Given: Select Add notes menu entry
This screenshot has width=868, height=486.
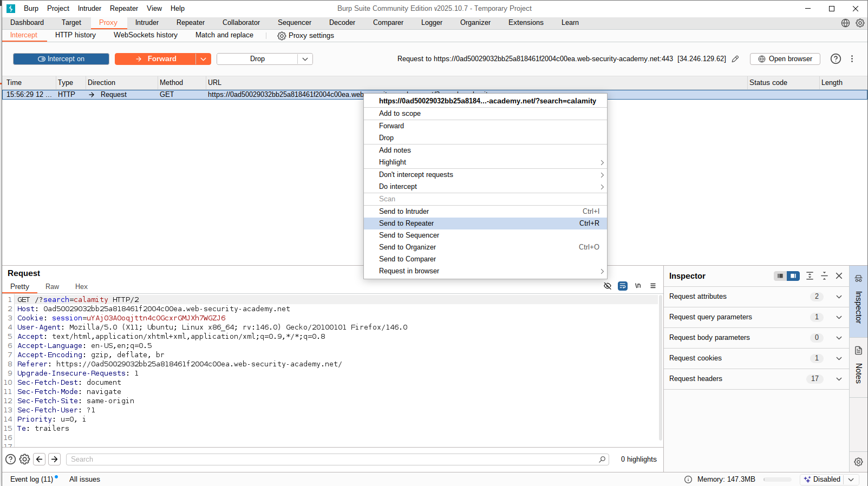Looking at the screenshot, I should tap(485, 150).
